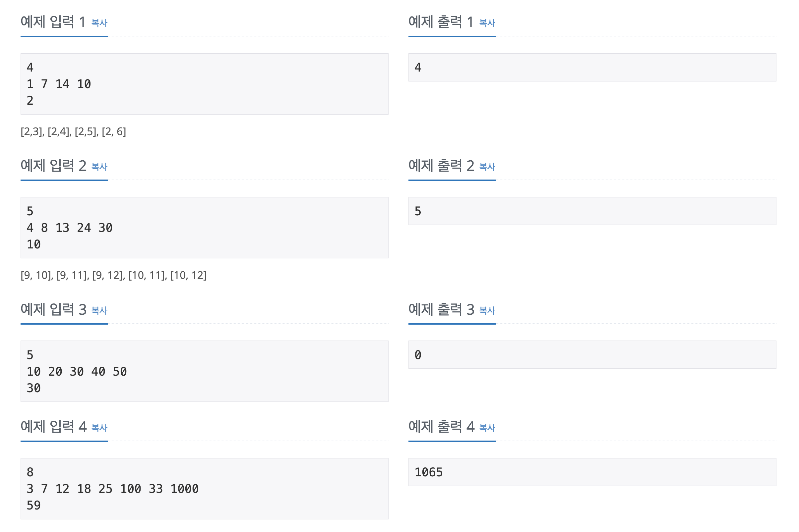Copy example output 4 via 복사 link
The height and width of the screenshot is (532, 799).
(487, 428)
